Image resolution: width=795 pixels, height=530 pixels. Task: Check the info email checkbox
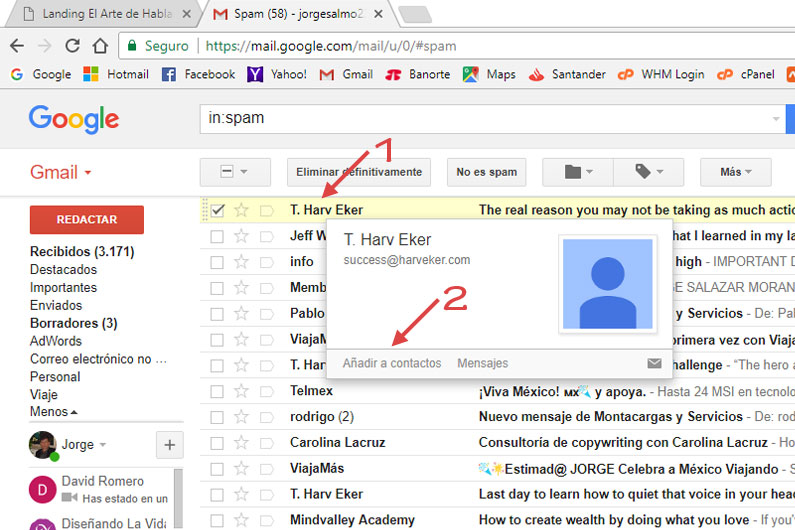click(217, 262)
